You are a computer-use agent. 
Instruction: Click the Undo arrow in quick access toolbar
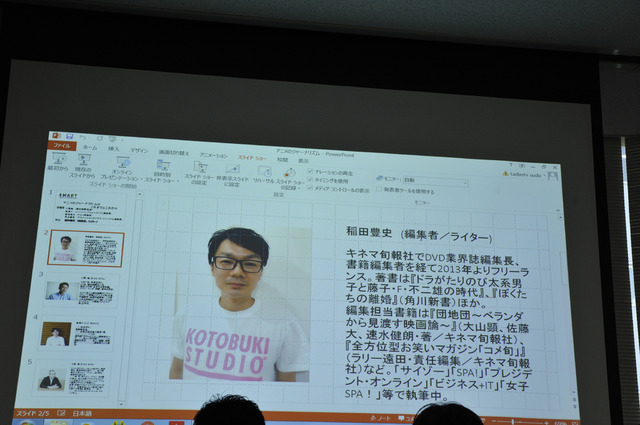(x=83, y=137)
